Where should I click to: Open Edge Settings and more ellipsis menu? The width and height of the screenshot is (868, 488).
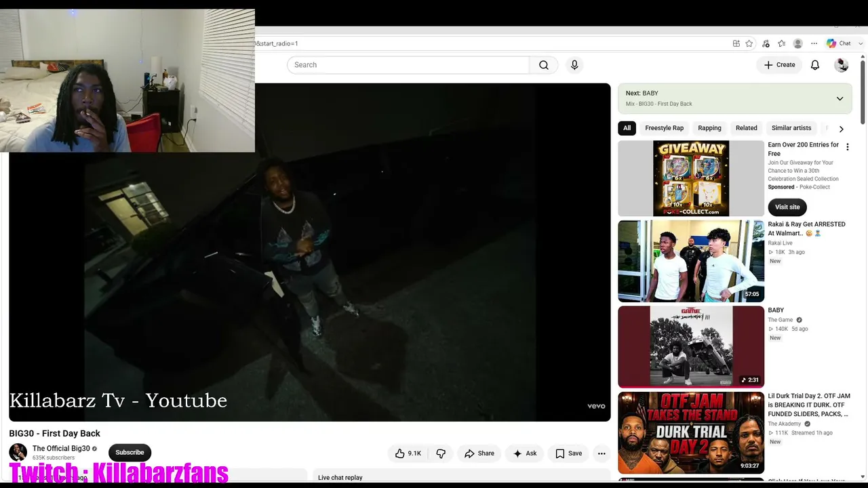tap(814, 43)
